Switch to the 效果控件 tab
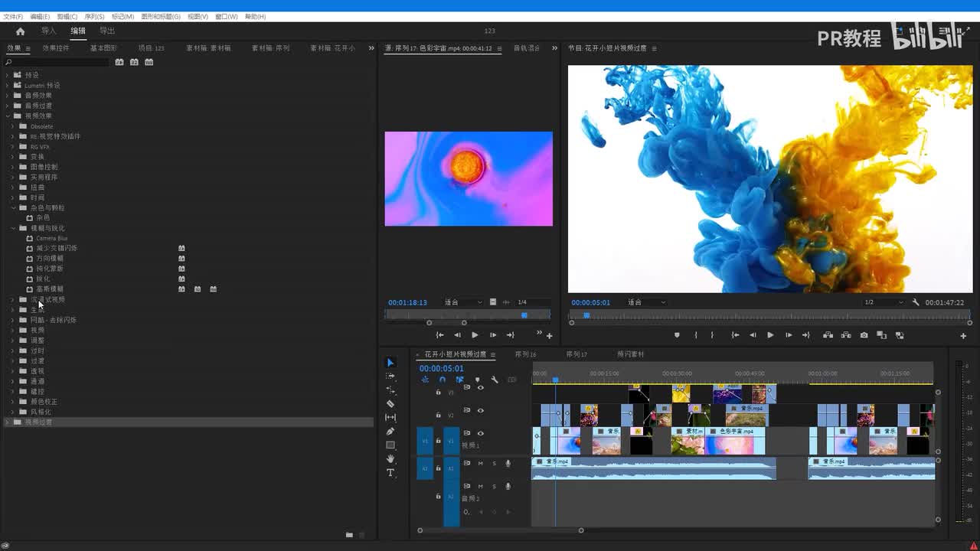The image size is (980, 551). coord(56,48)
